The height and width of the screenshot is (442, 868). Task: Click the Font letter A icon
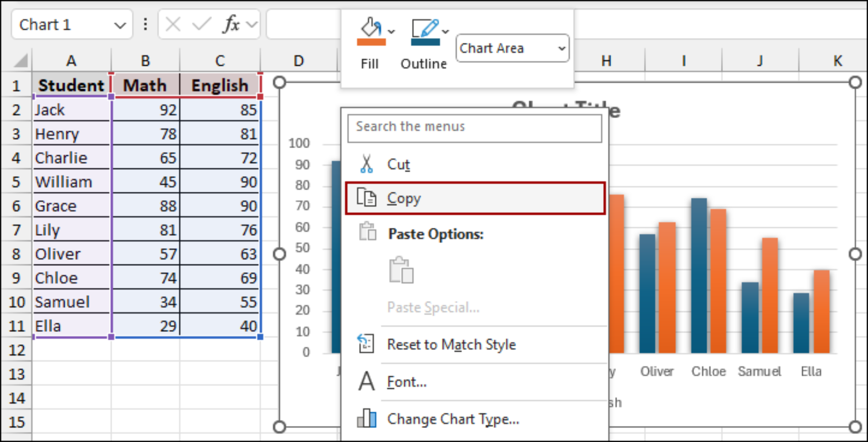tap(367, 381)
